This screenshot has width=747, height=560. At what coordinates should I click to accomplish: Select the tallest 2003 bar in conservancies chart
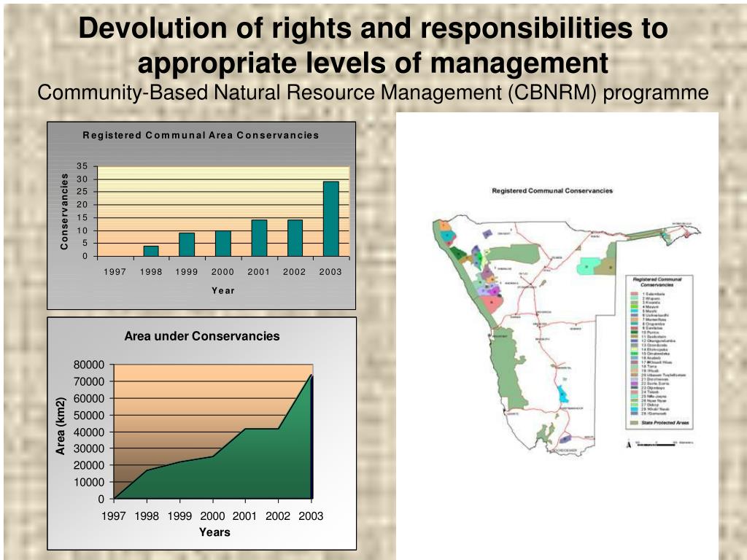[331, 219]
